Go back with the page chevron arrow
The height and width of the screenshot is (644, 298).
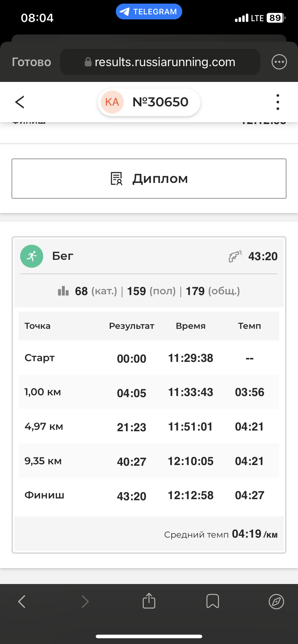20,102
